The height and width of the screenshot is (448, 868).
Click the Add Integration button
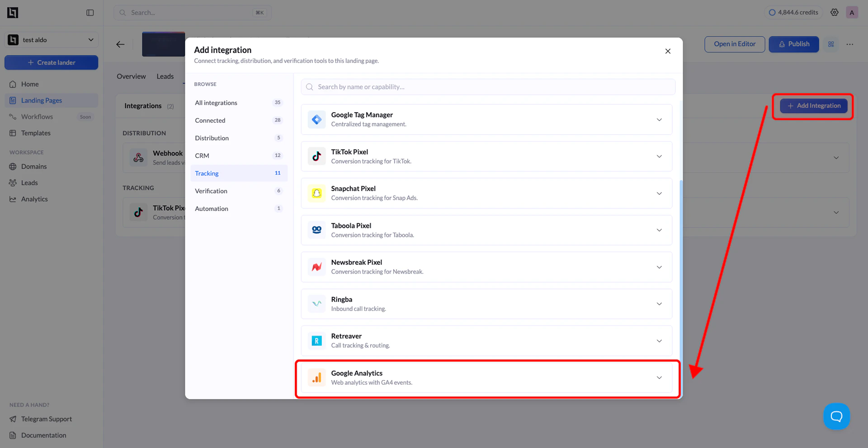814,106
